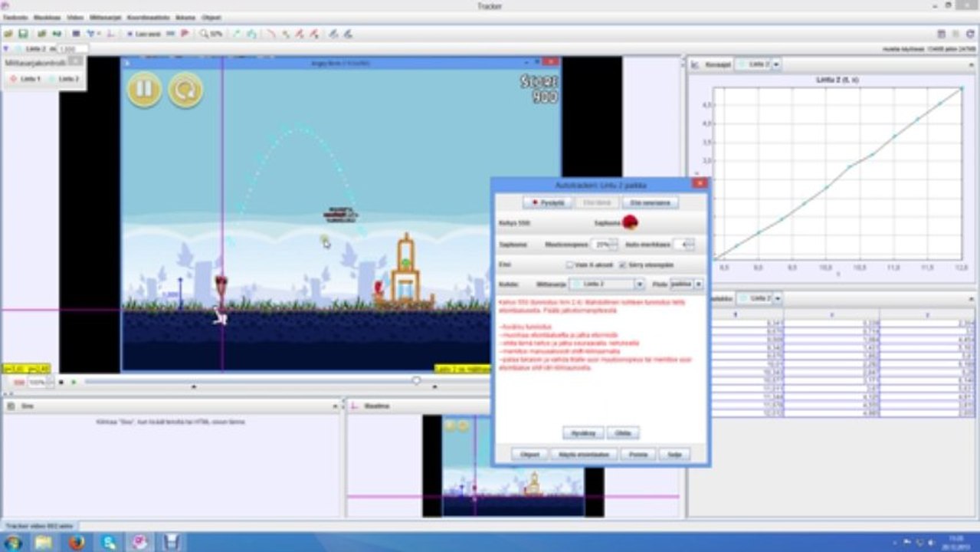Click the Poista button in Autotracker

637,455
